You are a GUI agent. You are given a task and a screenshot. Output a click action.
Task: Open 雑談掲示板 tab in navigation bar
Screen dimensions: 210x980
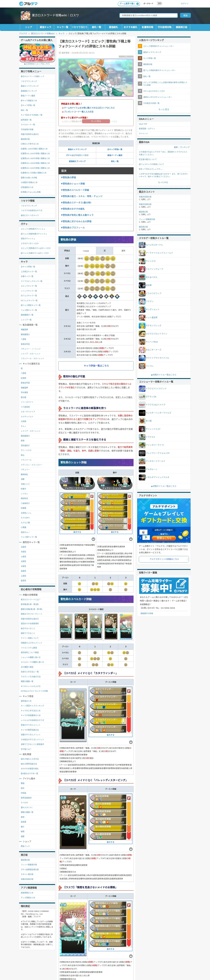(x=181, y=27)
